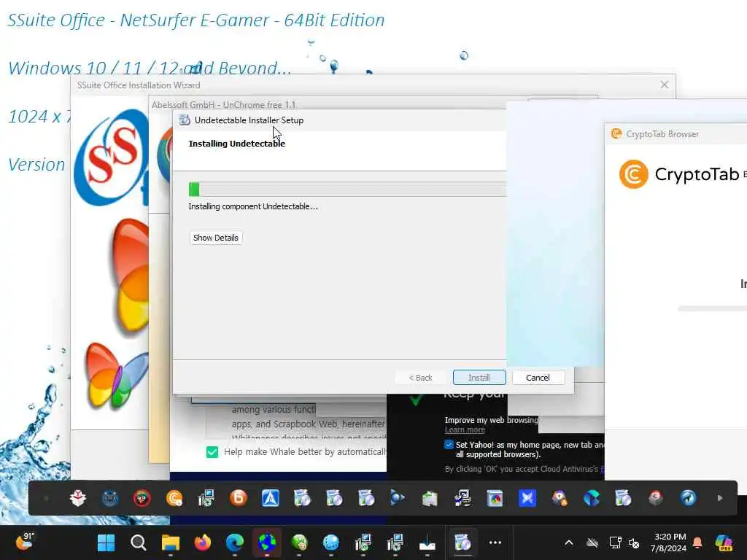Open File Explorer from the taskbar
The height and width of the screenshot is (560, 747).
click(170, 542)
